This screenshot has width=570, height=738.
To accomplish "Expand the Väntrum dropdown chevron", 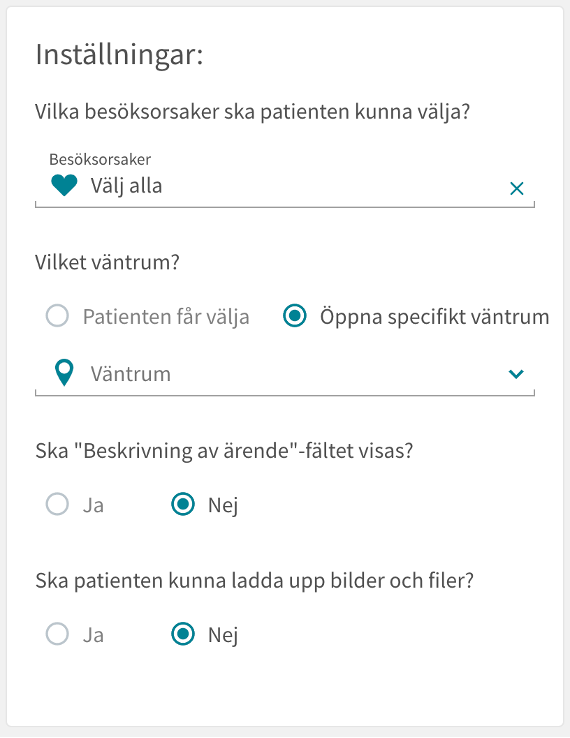I will pyautogui.click(x=516, y=374).
